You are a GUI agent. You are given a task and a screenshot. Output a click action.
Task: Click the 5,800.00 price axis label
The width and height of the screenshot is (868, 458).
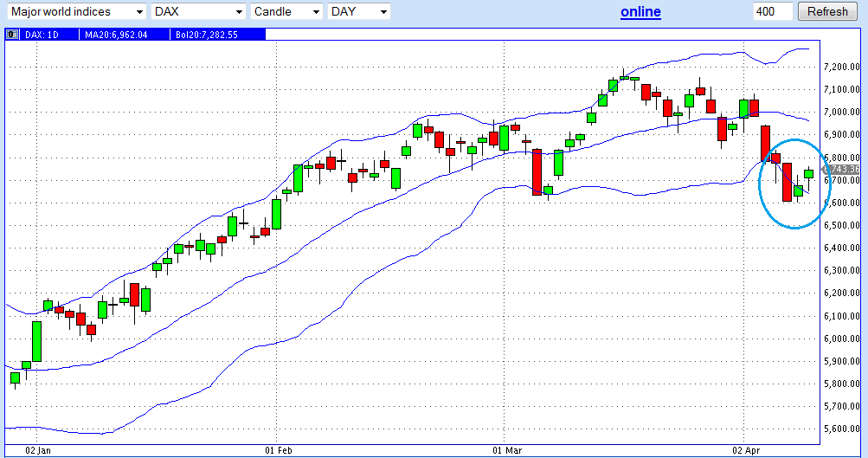[x=841, y=384]
